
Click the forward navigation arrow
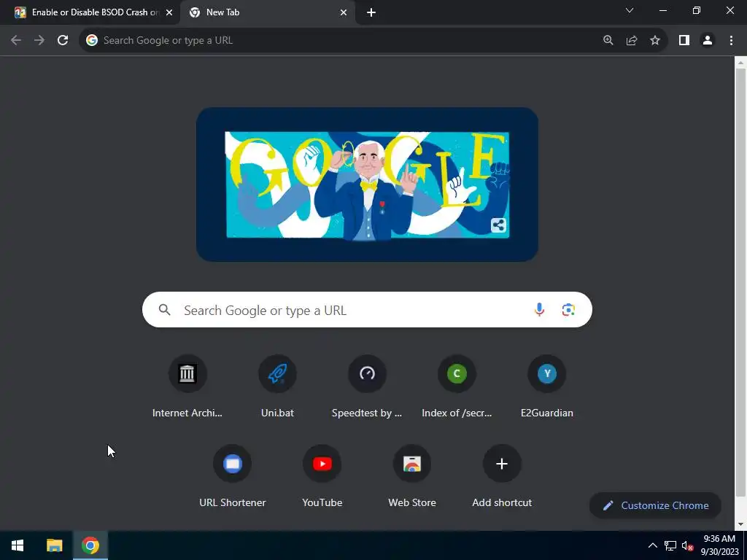tap(39, 41)
